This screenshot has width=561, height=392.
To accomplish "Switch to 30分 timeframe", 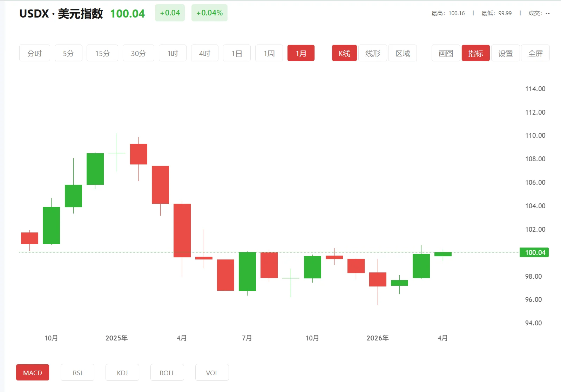I will click(138, 53).
